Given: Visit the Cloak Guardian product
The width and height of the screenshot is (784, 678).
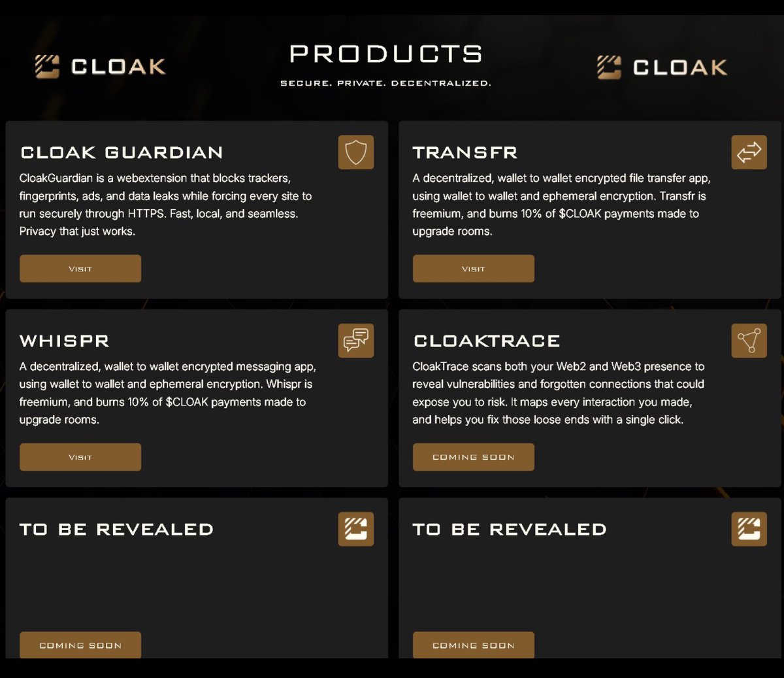Looking at the screenshot, I should click(x=80, y=269).
